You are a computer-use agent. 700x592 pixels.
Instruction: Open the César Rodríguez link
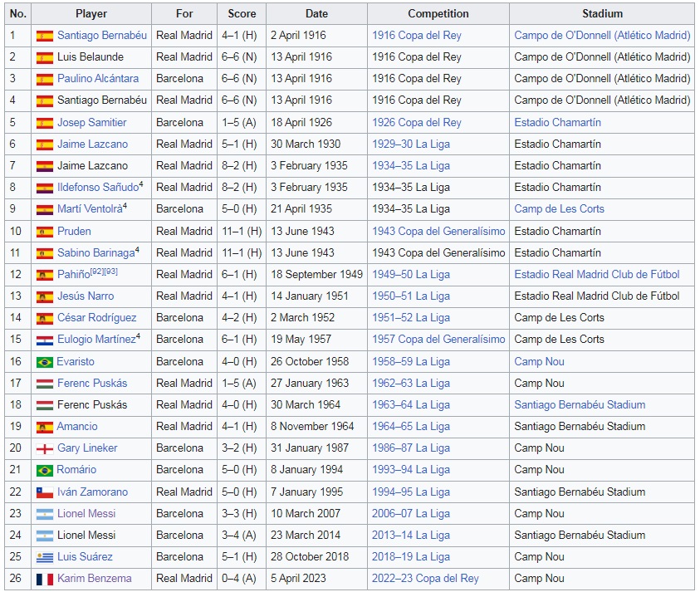97,317
